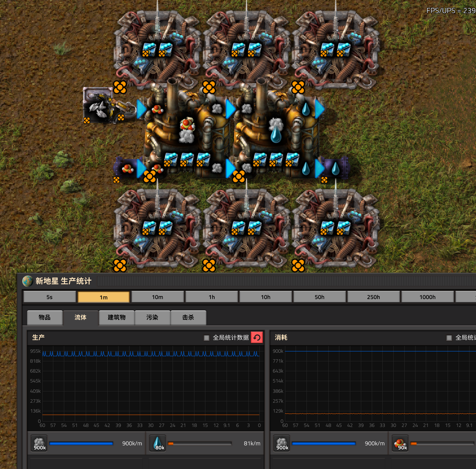This screenshot has width=476, height=469.
Task: Select steam 900k icon in production list
Action: click(x=40, y=443)
